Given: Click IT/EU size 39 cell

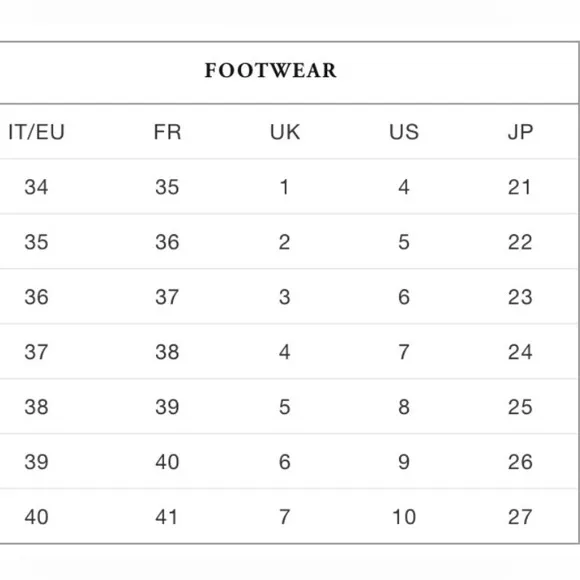Looking at the screenshot, I should 36,462.
